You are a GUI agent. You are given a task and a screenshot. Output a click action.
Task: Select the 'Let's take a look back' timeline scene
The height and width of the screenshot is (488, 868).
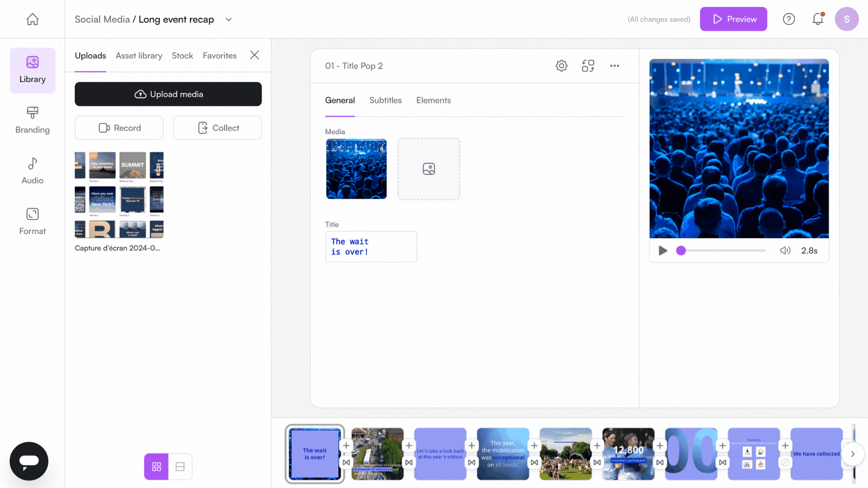click(x=440, y=454)
